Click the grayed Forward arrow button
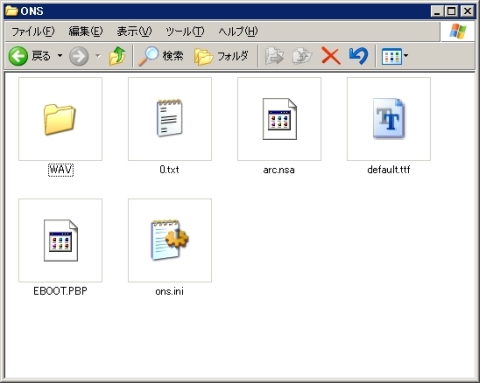The image size is (480, 383). point(79,56)
